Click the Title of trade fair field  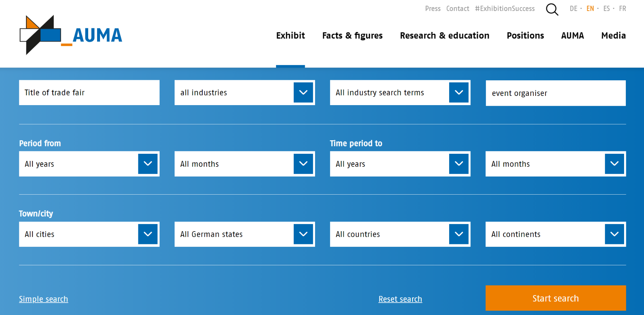[x=89, y=92]
